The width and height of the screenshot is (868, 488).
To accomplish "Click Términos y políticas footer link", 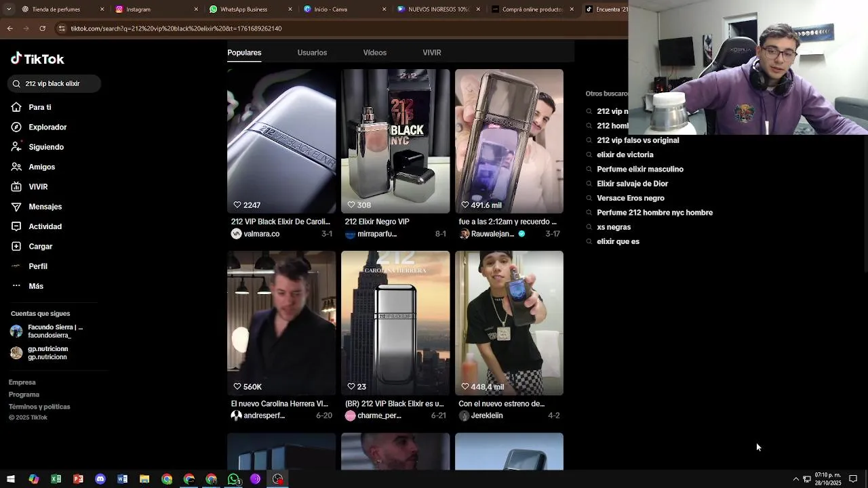I will (x=39, y=407).
